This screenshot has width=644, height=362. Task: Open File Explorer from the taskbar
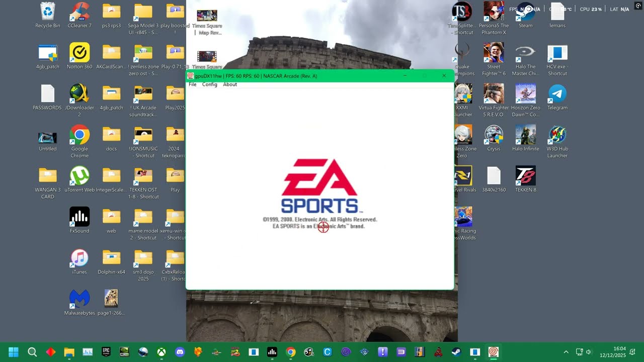pos(69,352)
